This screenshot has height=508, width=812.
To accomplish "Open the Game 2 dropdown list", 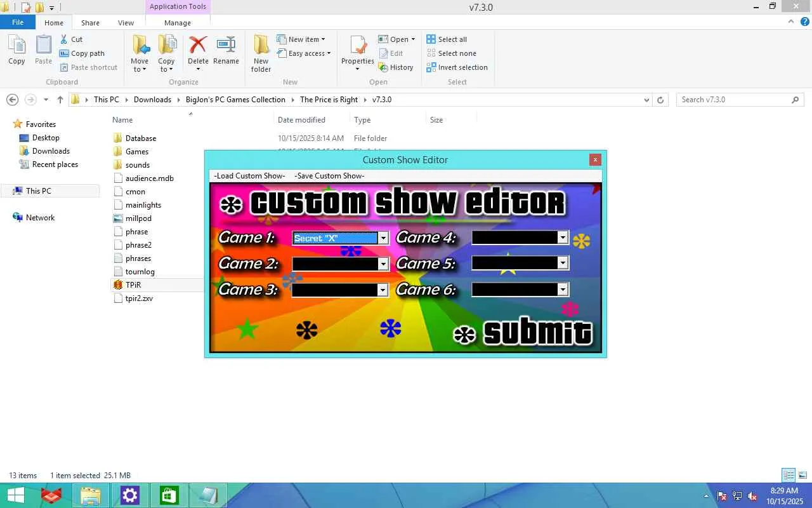I will point(383,264).
